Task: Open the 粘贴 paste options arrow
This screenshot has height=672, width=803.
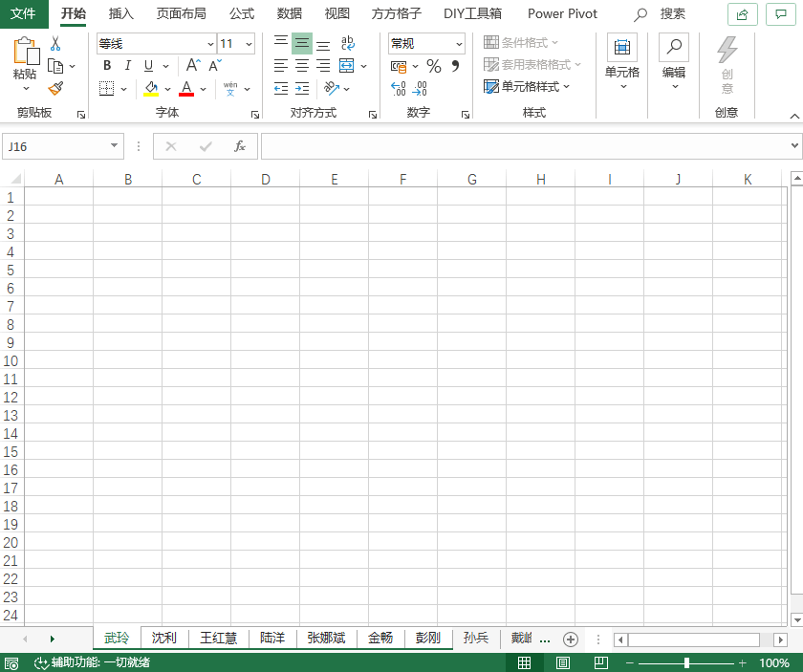Action: coord(26,89)
